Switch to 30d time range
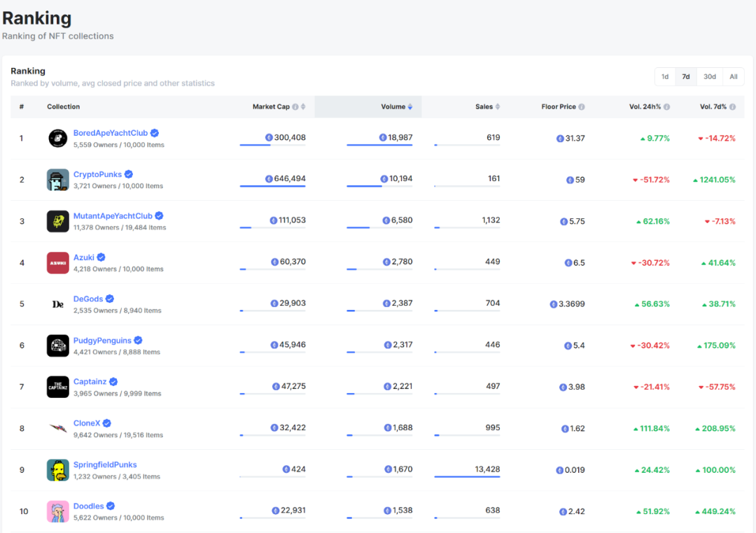The image size is (756, 533). pos(710,77)
